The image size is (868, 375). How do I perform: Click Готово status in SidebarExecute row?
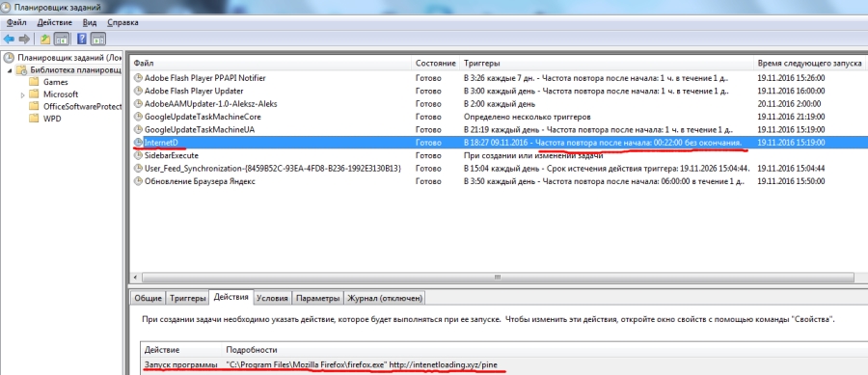428,155
